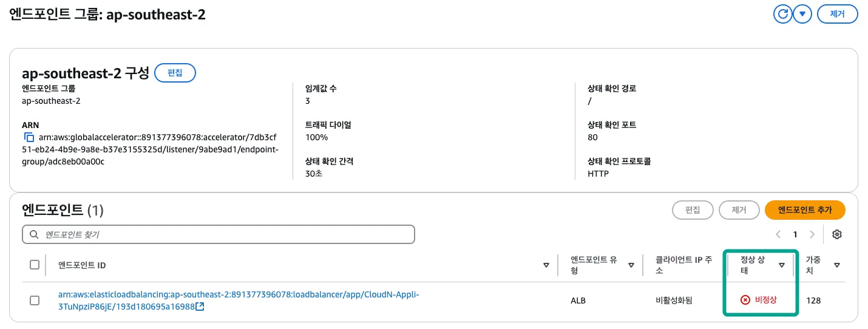Click the search magnifier icon in the endpoint filter

tap(33, 234)
